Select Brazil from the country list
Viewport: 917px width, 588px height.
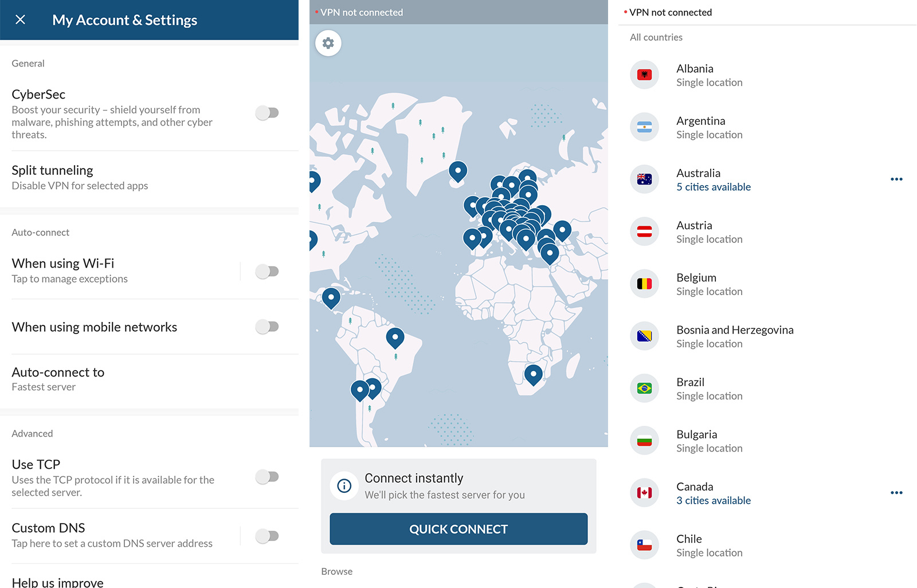768,389
